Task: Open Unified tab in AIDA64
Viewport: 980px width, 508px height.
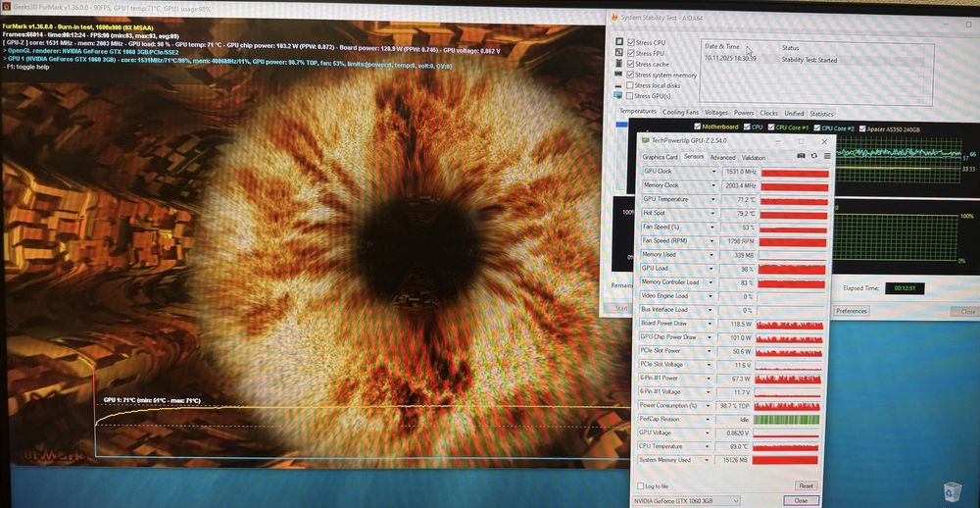Action: click(x=794, y=113)
